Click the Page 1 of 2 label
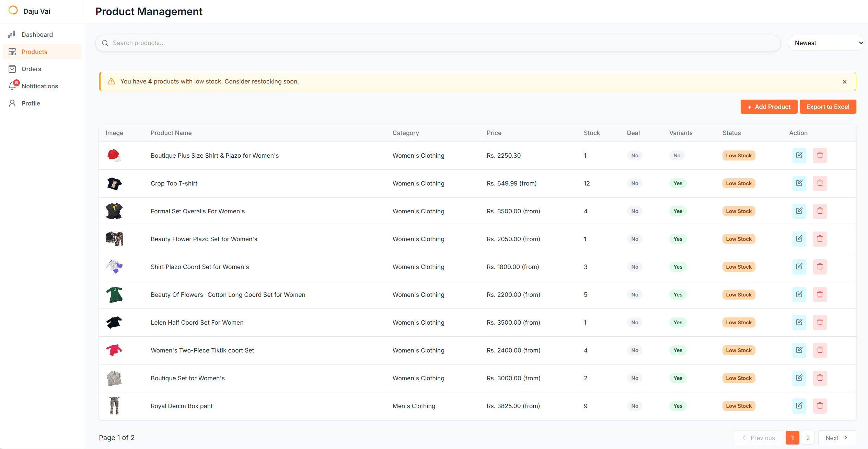 coord(117,438)
